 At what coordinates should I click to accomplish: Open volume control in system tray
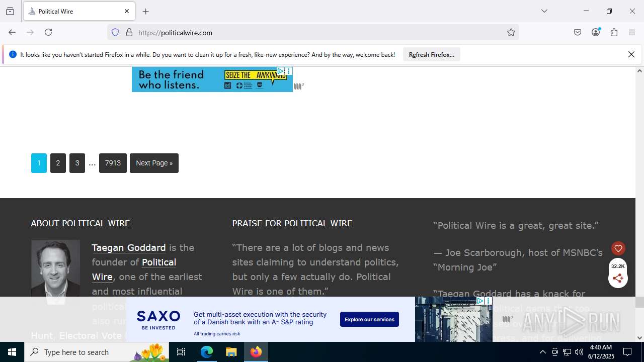tap(579, 352)
